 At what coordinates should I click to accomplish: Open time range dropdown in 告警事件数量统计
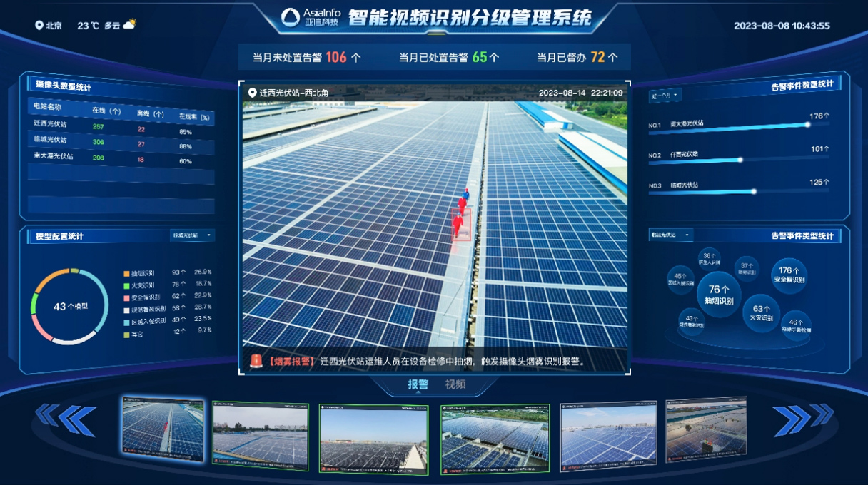point(665,95)
